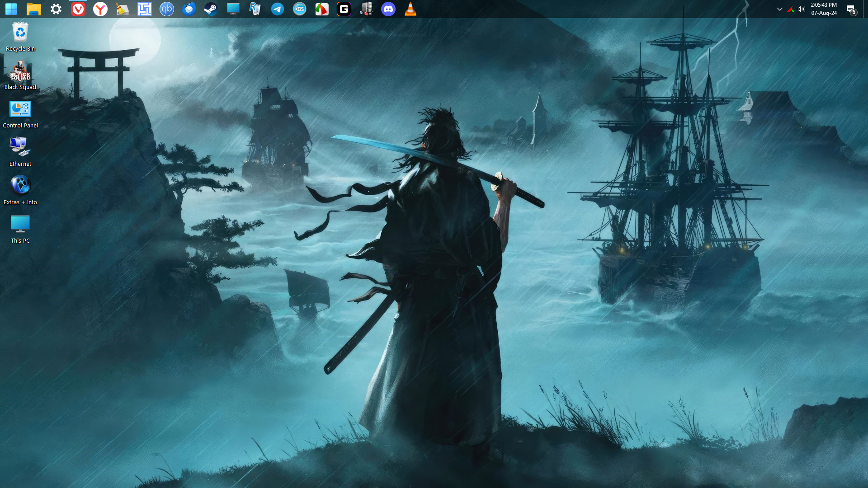Open the broom cleaner app in taskbar
The height and width of the screenshot is (488, 868).
[122, 9]
